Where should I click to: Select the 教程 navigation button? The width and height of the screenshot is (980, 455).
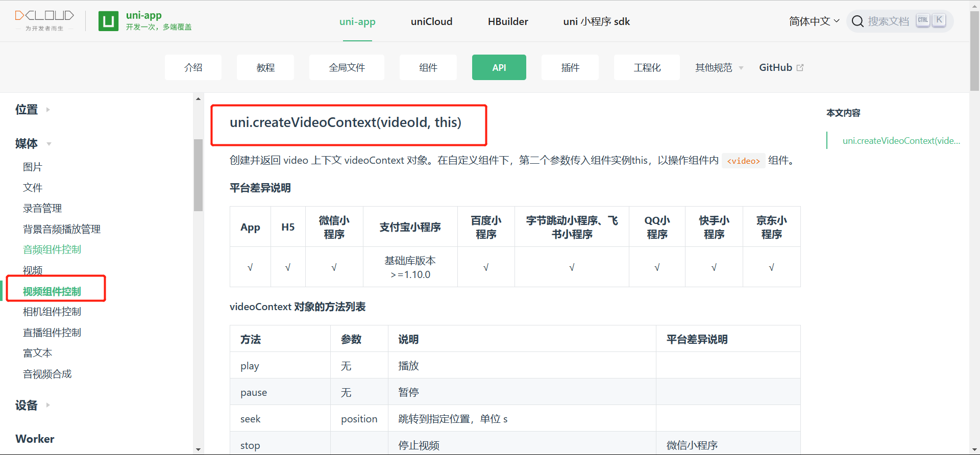pos(265,67)
